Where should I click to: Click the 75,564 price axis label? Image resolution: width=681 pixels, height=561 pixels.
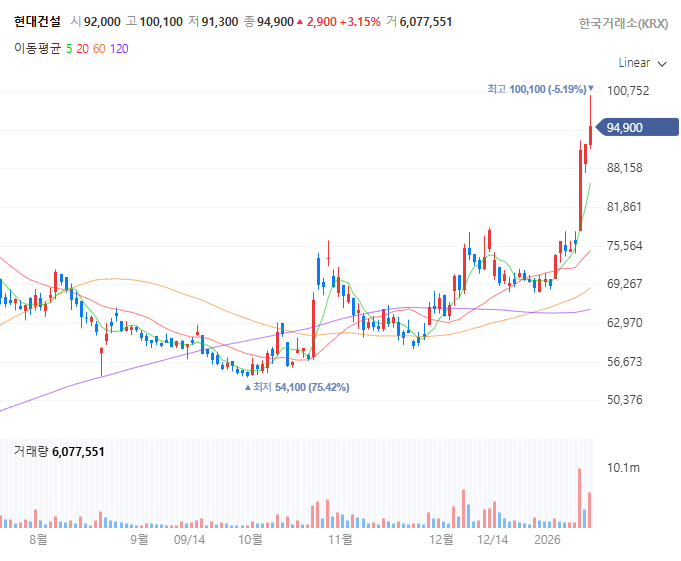[x=625, y=246]
